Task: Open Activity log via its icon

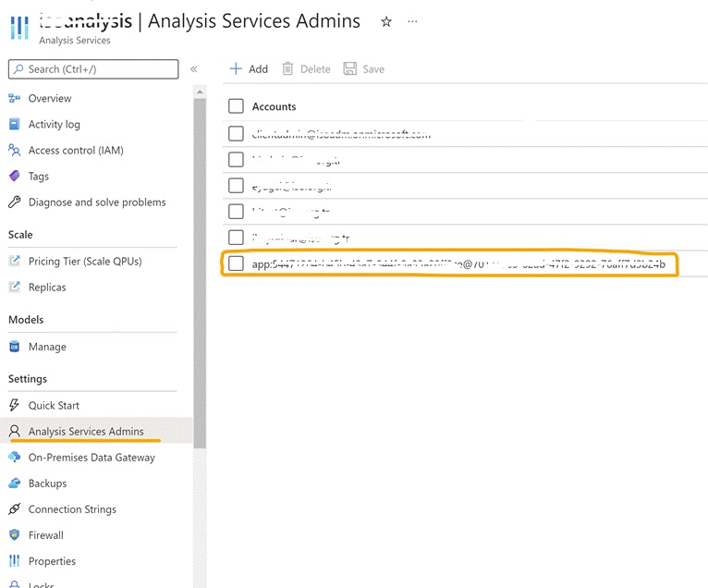Action: coord(14,125)
